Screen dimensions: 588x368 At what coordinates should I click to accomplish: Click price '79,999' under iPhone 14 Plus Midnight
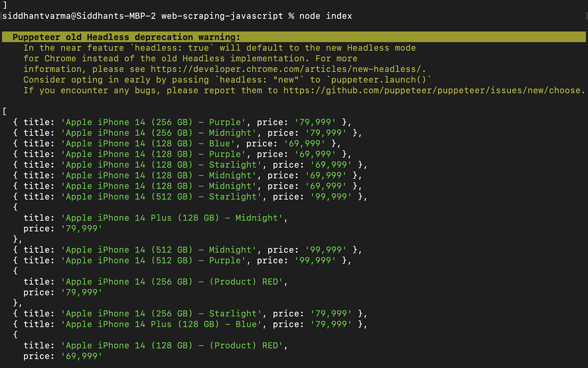click(82, 228)
